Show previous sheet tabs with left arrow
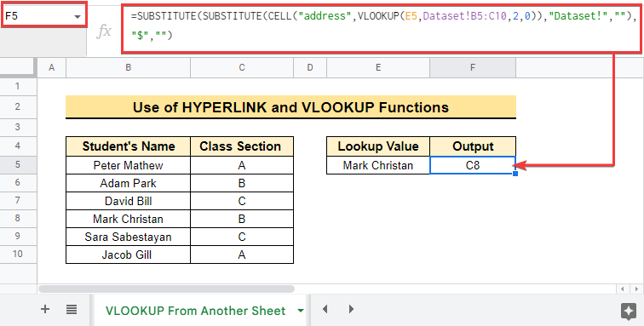The image size is (644, 326). (x=325, y=309)
